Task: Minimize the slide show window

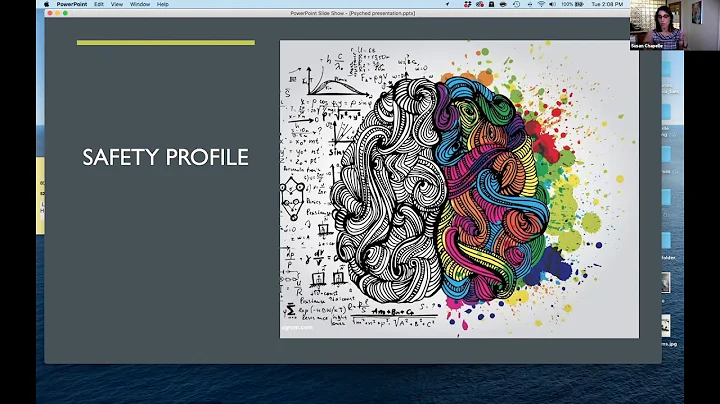Action: 58,13
